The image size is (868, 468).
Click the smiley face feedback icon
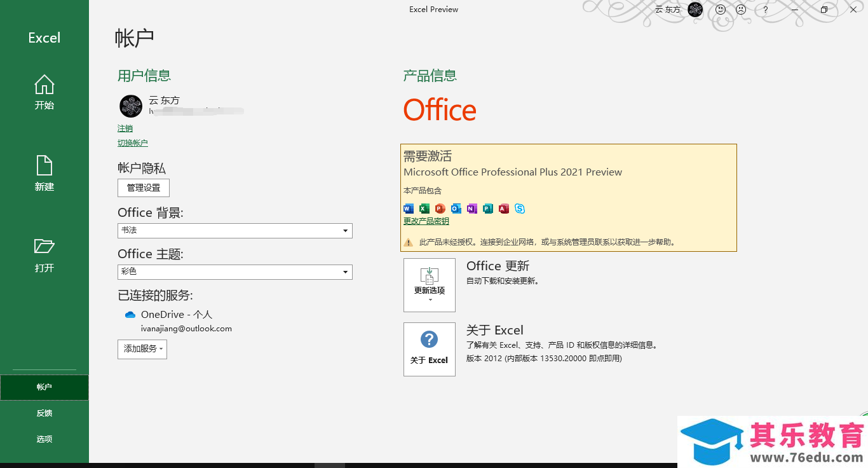[721, 10]
